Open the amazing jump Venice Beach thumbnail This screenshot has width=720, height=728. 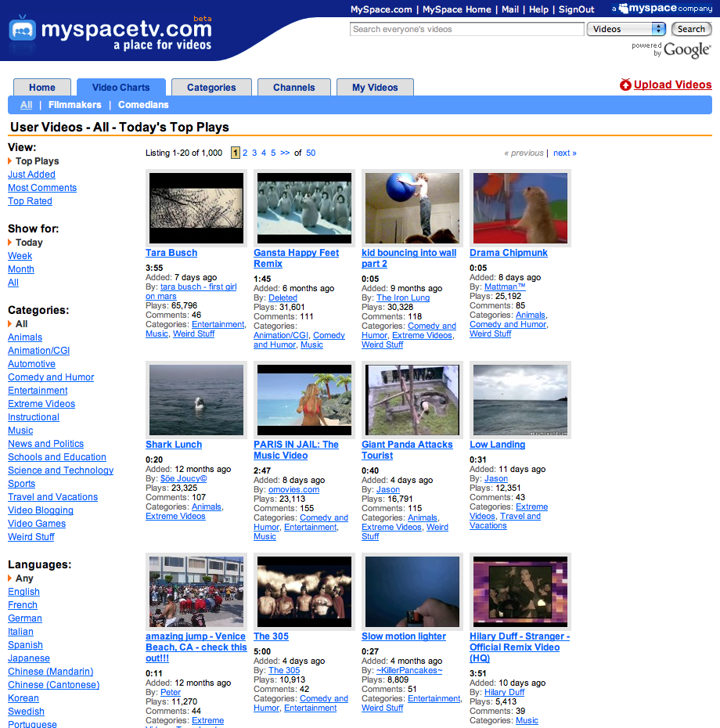(196, 592)
